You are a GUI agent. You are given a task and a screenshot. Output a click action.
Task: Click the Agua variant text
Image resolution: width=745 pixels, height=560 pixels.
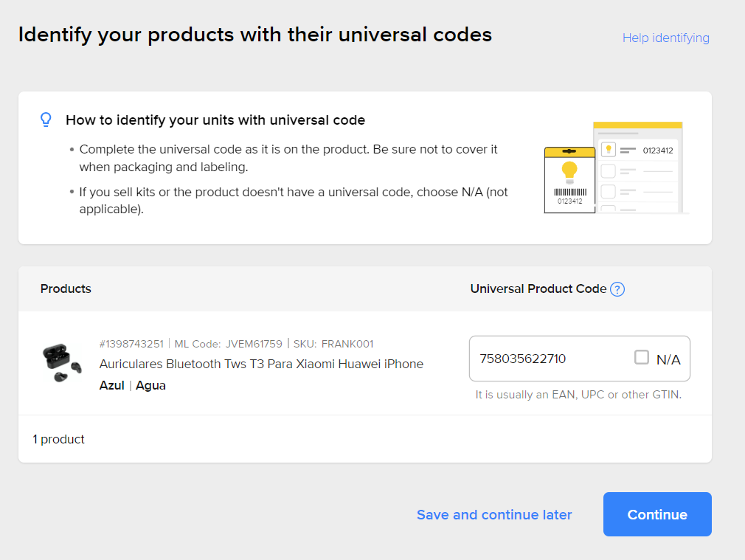pyautogui.click(x=150, y=385)
